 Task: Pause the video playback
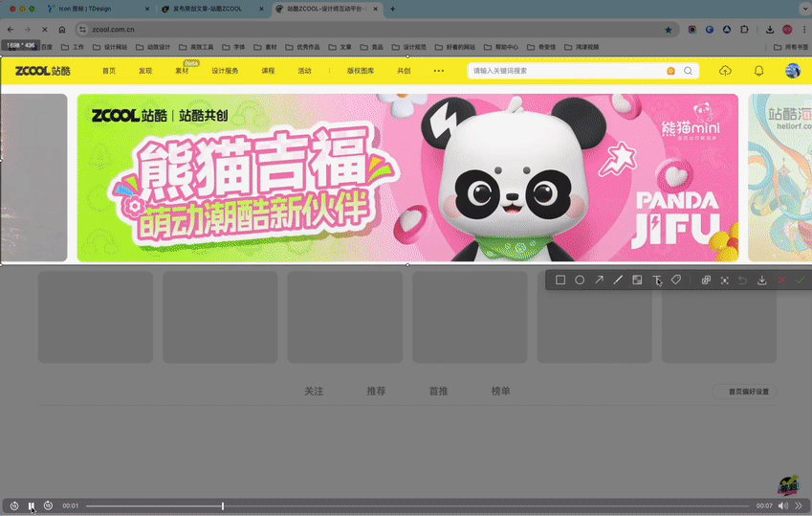tap(31, 505)
